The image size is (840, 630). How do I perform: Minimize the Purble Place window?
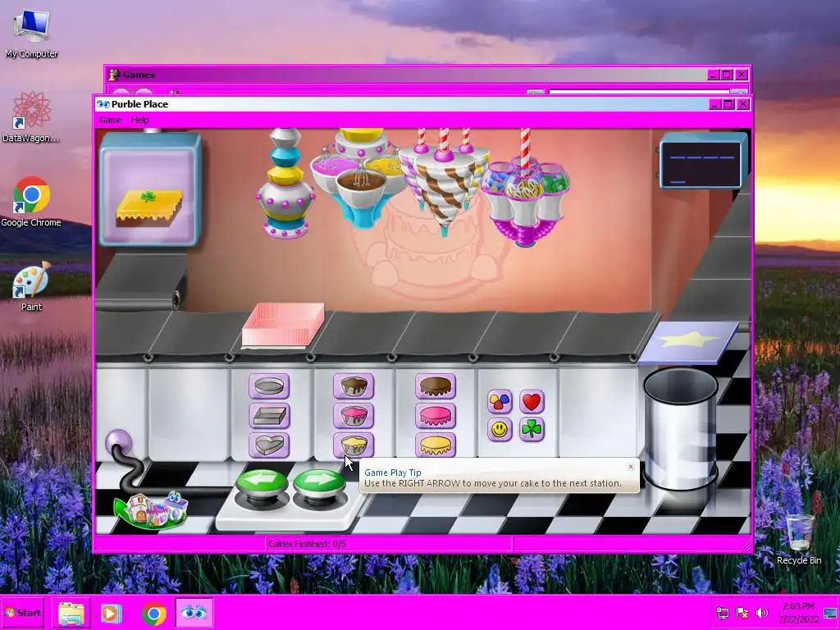click(x=715, y=104)
